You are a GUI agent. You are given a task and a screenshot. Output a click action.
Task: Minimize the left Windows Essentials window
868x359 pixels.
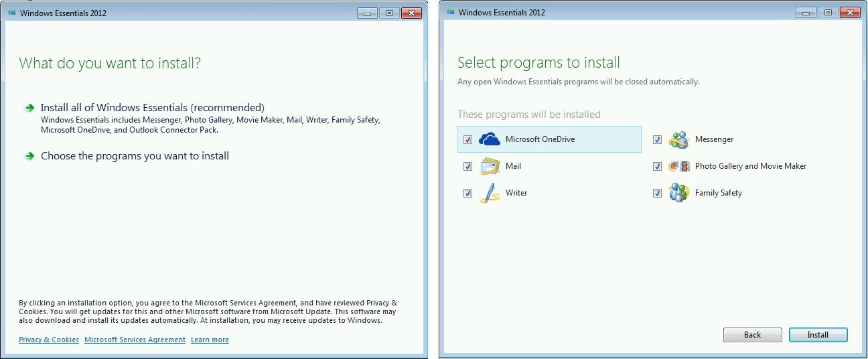[x=368, y=13]
